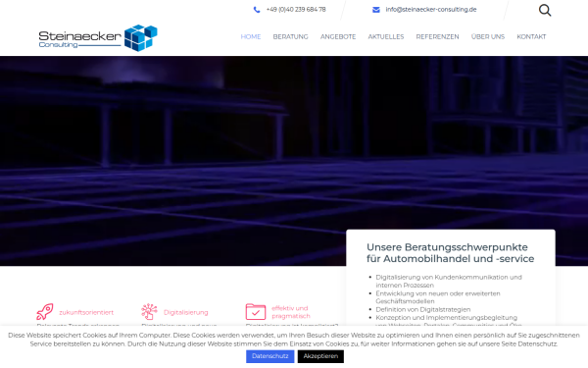Viewport: 588px width, 368px height.
Task: Click the zukunftsorientiert heading
Action: [x=86, y=312]
